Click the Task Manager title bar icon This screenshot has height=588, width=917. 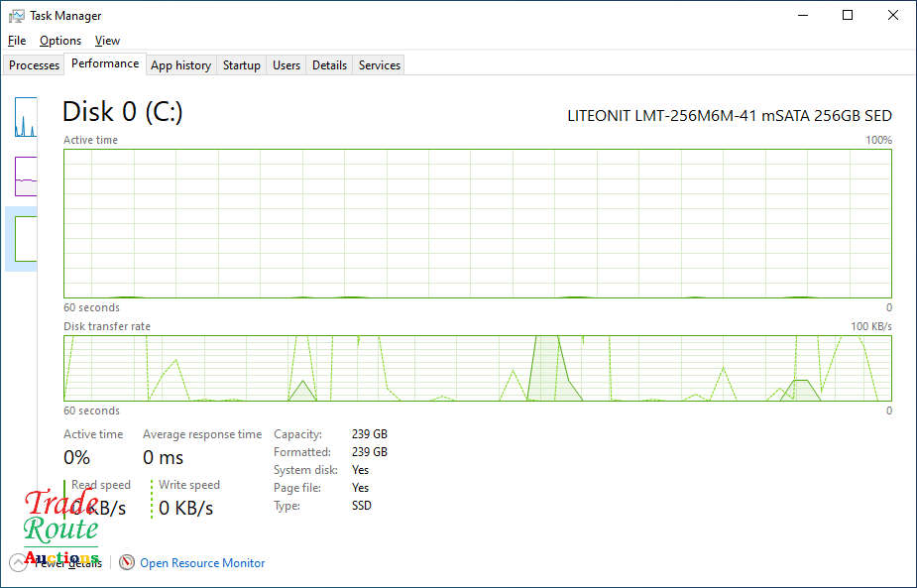click(x=16, y=16)
